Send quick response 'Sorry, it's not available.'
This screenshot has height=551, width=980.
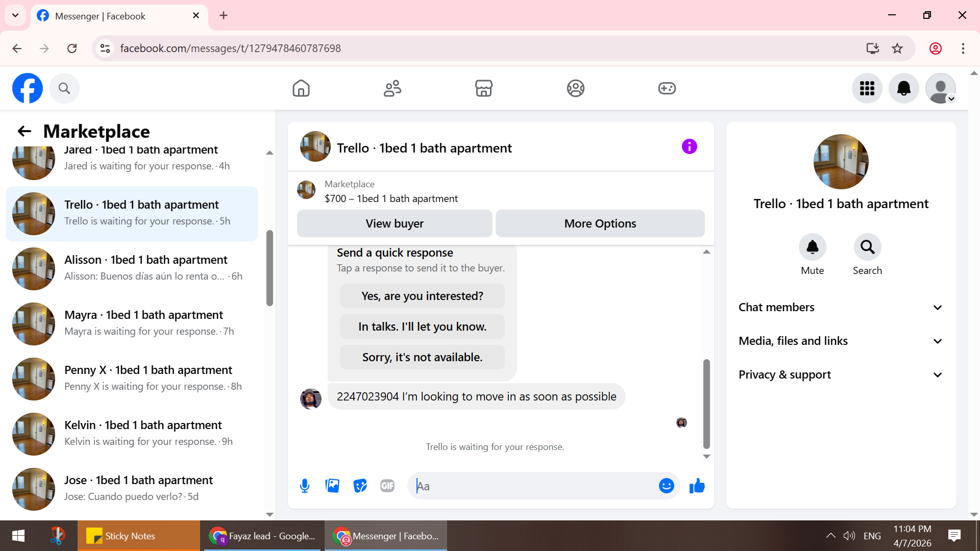422,358
